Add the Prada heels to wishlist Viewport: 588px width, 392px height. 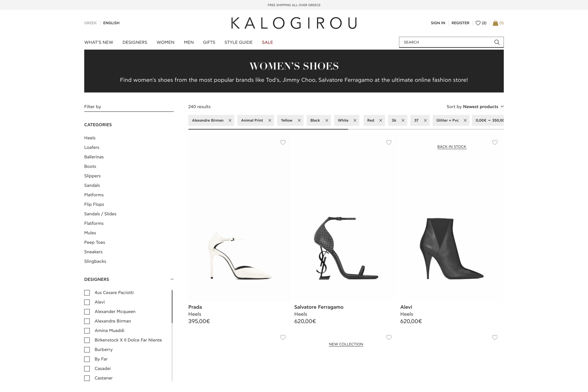(x=283, y=142)
